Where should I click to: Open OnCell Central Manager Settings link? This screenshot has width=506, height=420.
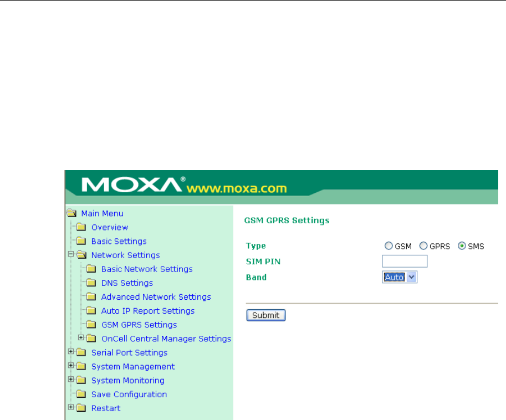tap(166, 338)
